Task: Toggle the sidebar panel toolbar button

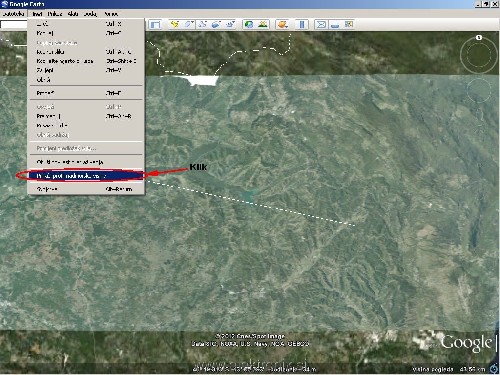Action: click(x=155, y=24)
